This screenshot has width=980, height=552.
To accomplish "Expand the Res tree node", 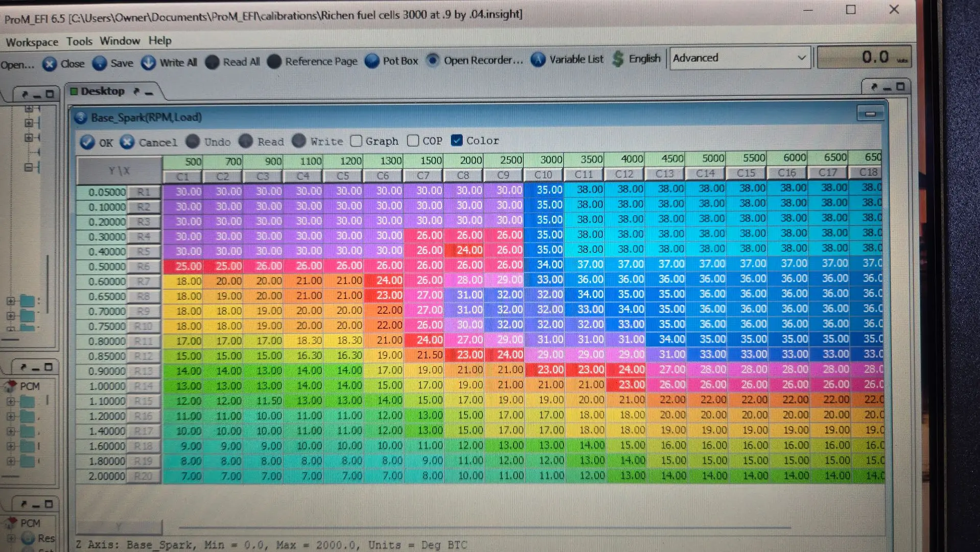I will click(x=11, y=538).
